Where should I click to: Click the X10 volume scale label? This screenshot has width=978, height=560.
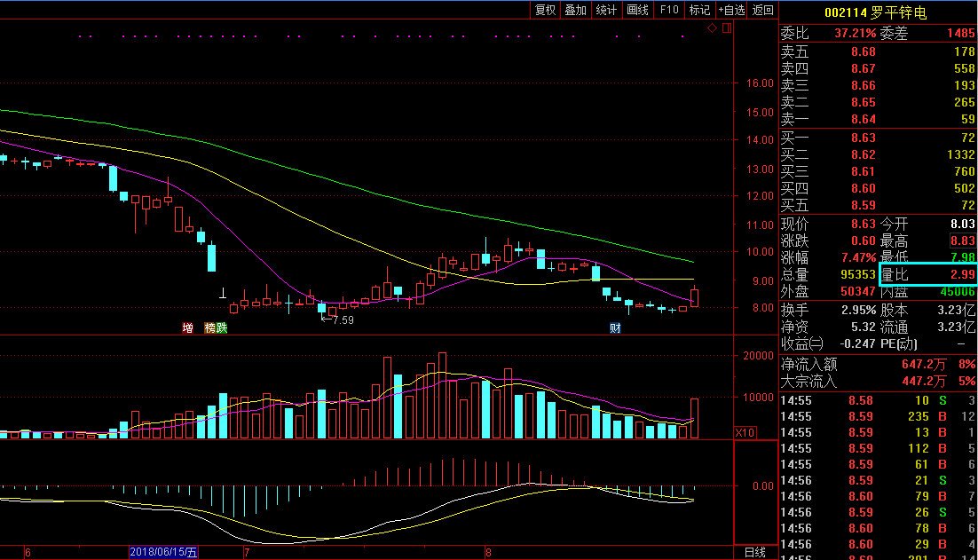[x=746, y=432]
